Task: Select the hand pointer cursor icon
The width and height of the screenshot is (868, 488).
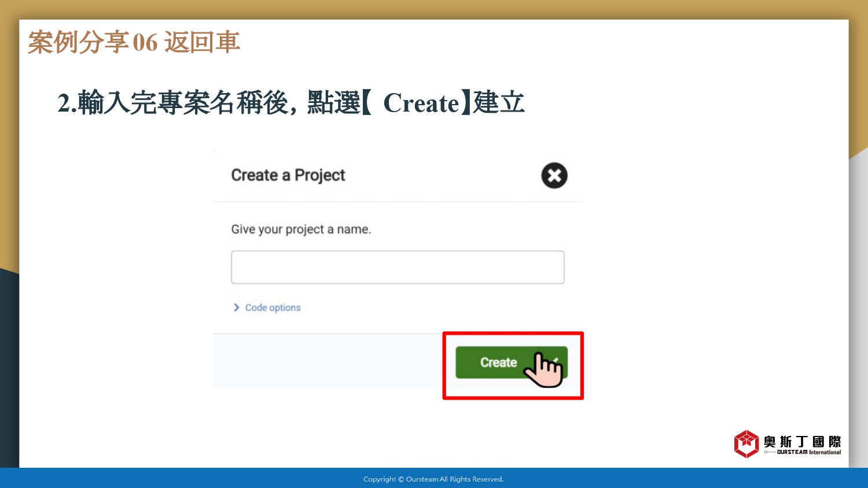Action: 543,370
